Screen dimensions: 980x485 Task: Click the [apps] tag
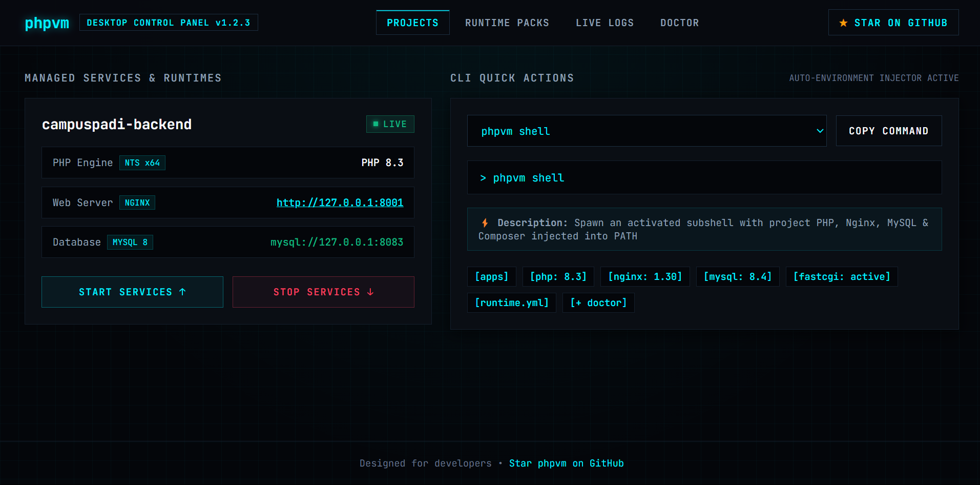[x=492, y=277]
